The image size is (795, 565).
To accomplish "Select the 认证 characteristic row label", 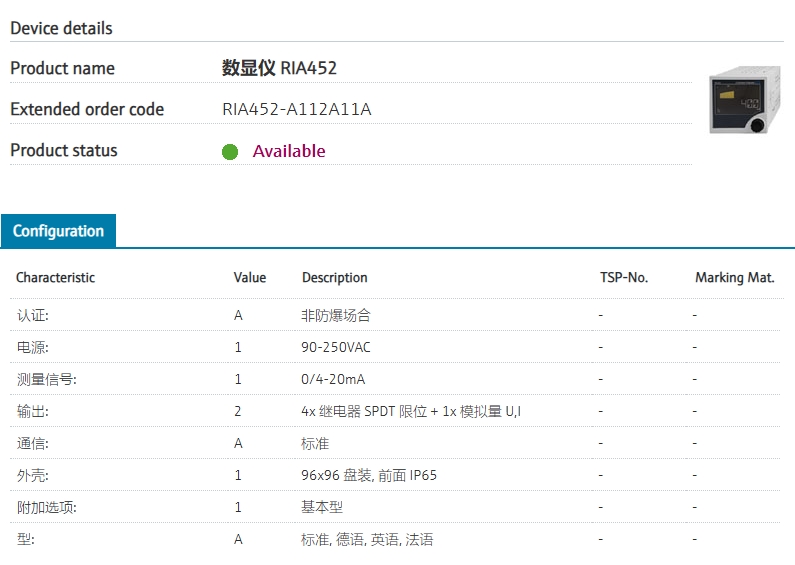I will pos(32,315).
